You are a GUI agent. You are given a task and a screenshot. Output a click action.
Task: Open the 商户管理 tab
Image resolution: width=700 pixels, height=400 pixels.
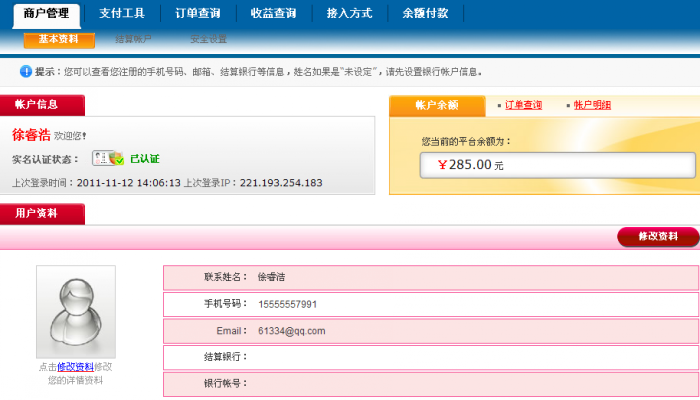click(46, 14)
